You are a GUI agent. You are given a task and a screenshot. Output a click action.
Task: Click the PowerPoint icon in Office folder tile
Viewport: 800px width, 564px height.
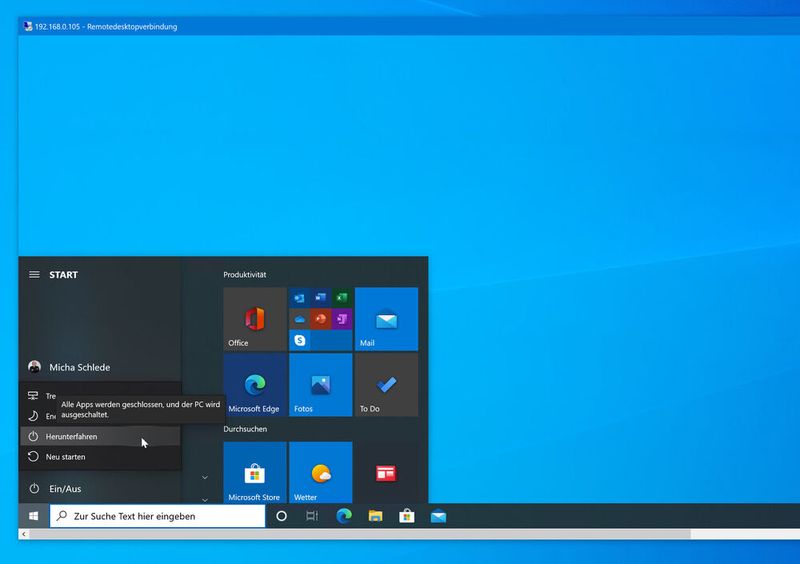321,319
